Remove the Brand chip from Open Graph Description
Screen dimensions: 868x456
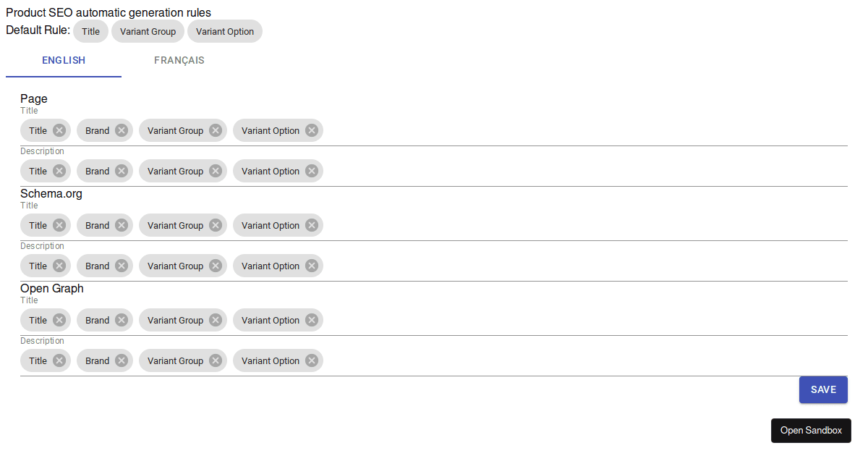[120, 360]
